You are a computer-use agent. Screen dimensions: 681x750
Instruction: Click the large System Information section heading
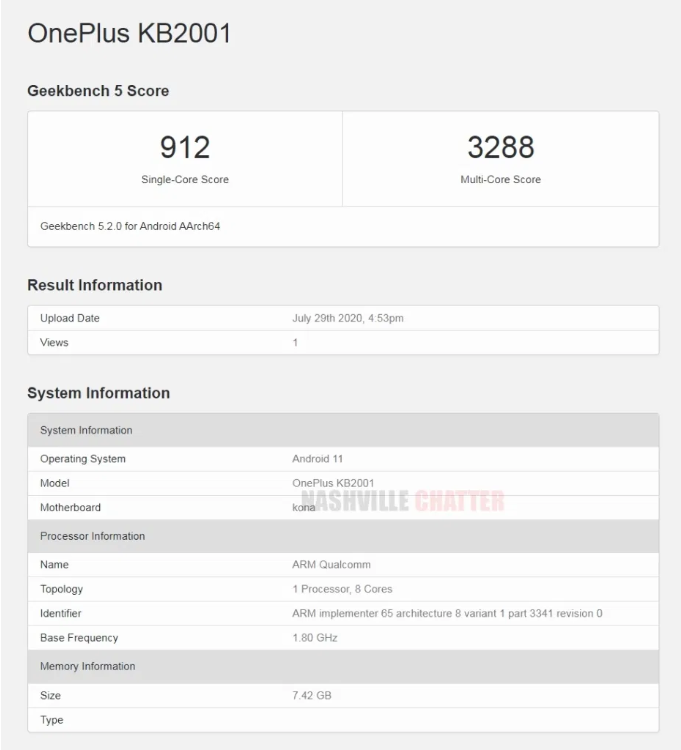[99, 393]
